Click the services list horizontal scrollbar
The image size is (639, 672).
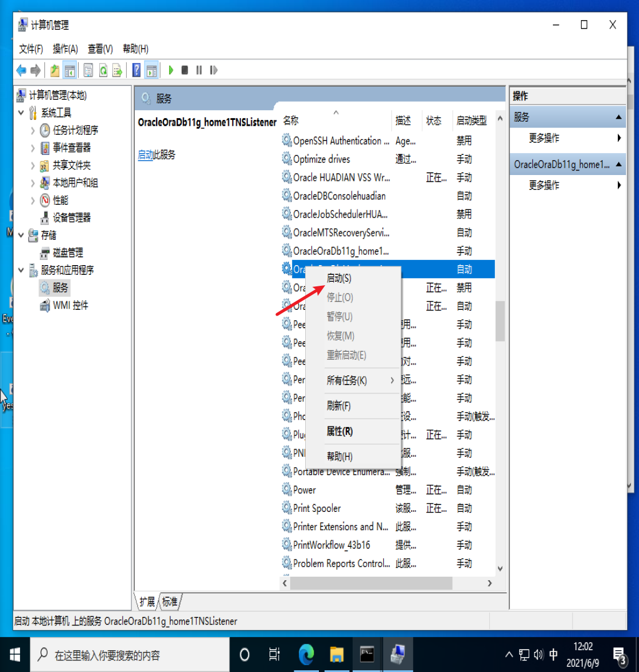[371, 583]
